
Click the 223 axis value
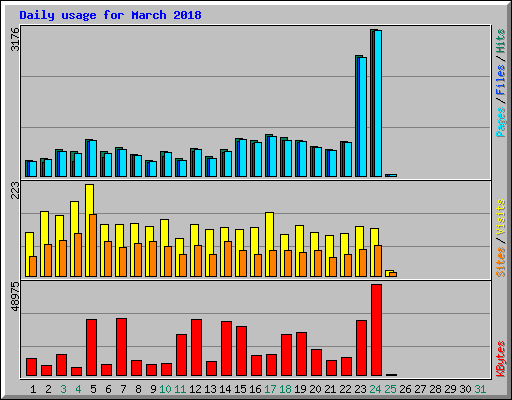pos(15,190)
